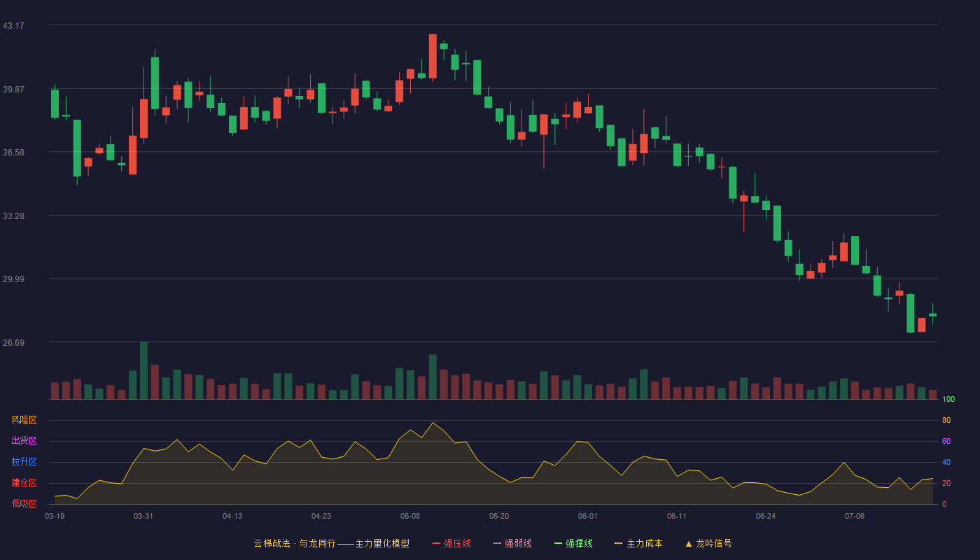The height and width of the screenshot is (560, 980).
Task: Click the orange 80 indicator axis value
Action: tap(946, 420)
